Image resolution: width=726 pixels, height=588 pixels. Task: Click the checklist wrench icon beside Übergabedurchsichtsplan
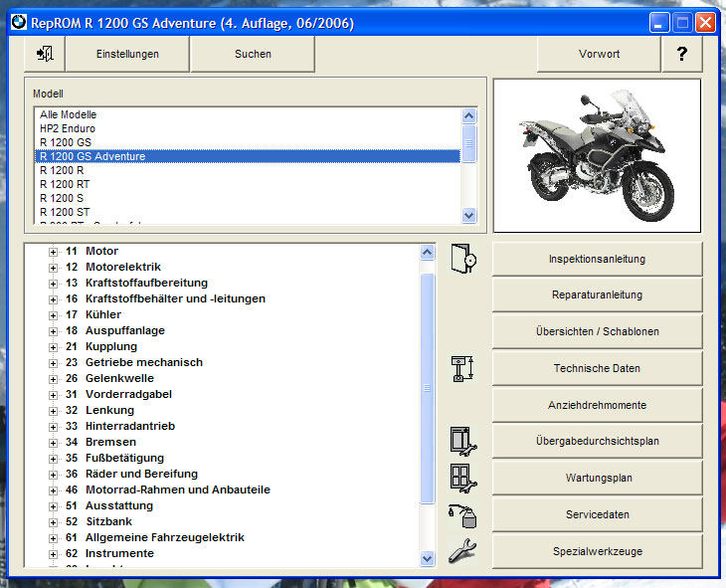463,441
